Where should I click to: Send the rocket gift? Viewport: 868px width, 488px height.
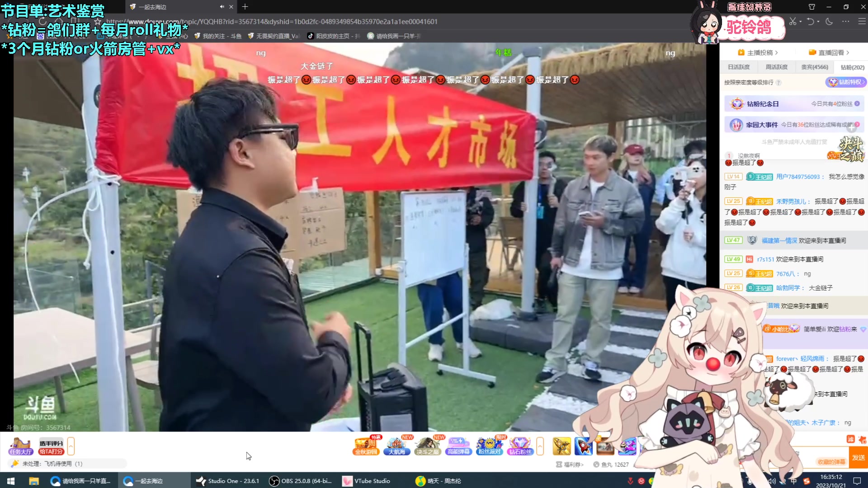pos(583,446)
